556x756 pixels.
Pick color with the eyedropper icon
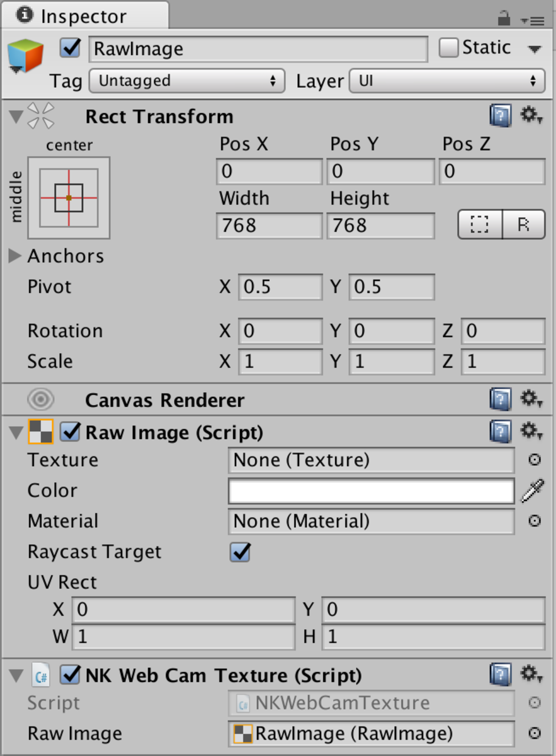pyautogui.click(x=532, y=490)
